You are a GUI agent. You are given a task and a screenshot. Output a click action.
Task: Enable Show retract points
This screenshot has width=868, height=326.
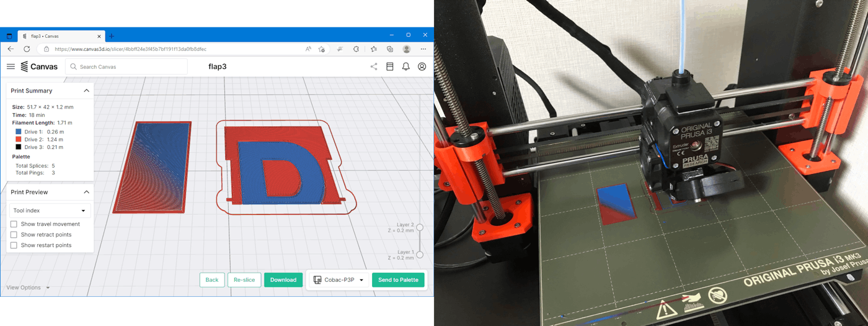point(14,235)
